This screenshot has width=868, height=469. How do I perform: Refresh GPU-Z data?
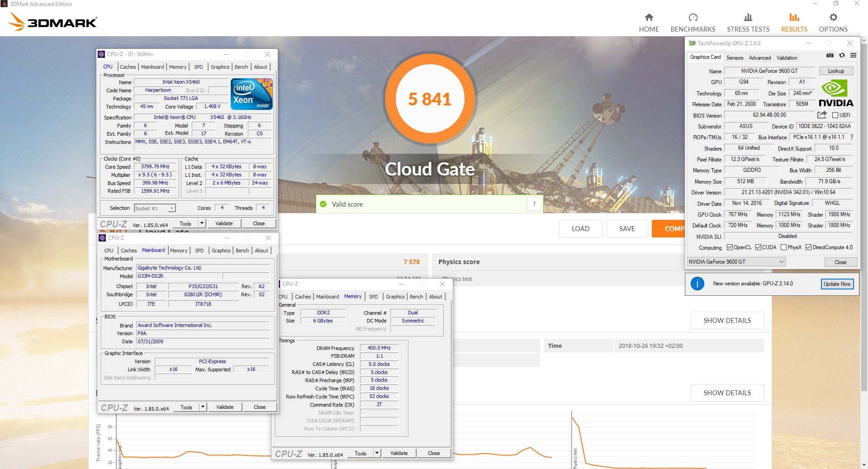842,56
